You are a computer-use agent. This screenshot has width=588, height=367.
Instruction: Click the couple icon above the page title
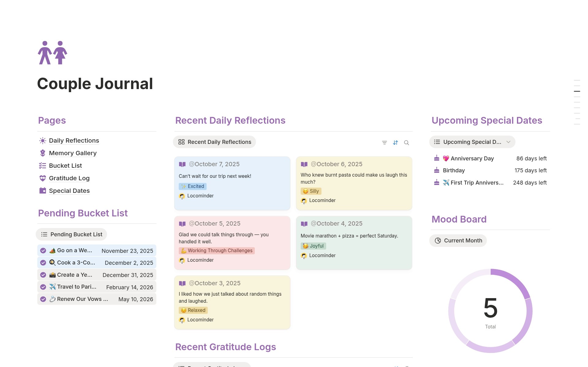[52, 53]
